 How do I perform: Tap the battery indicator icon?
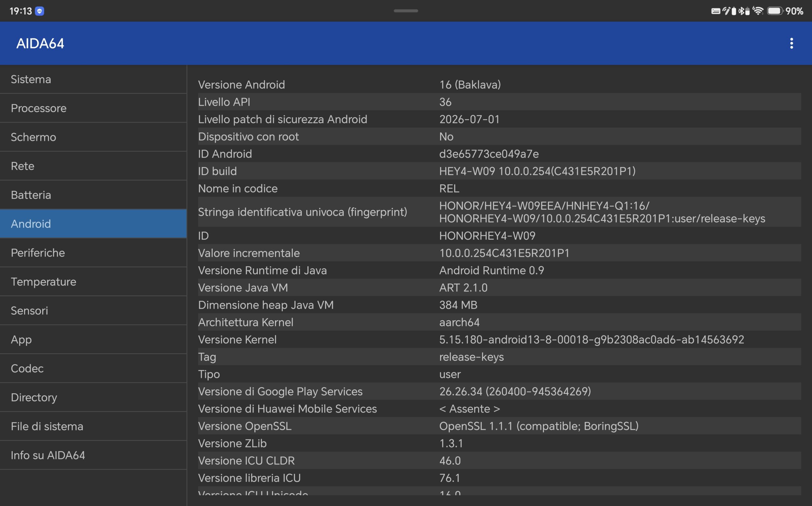(776, 11)
